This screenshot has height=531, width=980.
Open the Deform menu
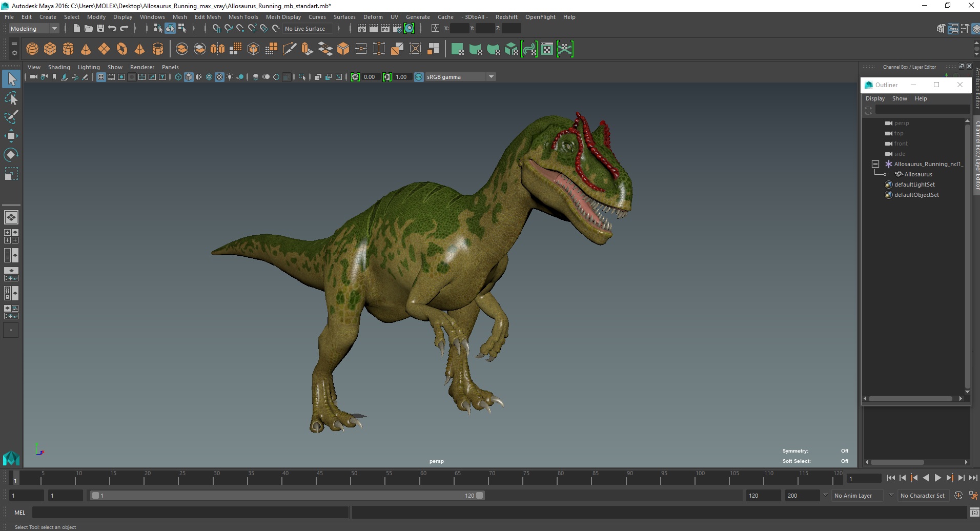coord(373,17)
